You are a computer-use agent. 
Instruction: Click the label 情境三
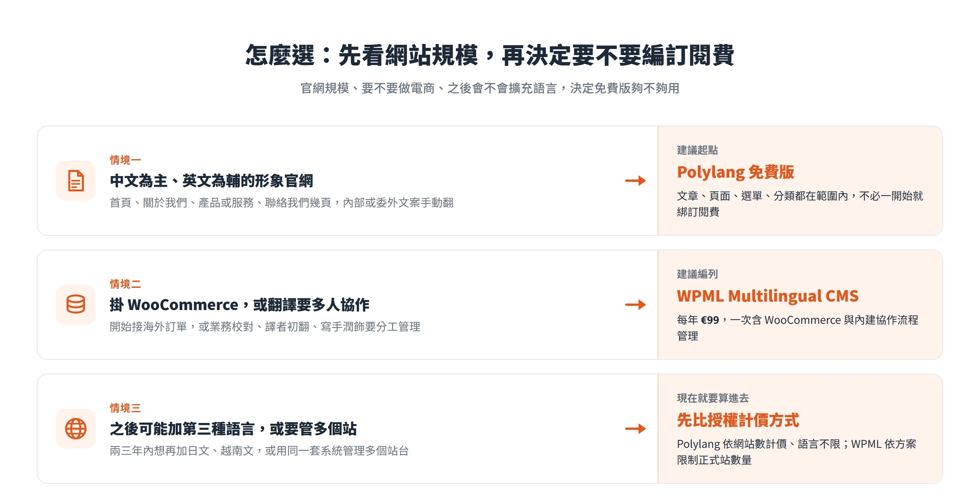point(126,408)
